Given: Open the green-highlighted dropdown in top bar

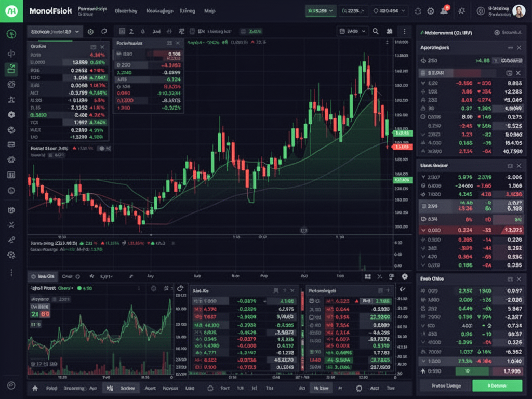Looking at the screenshot, I should (x=318, y=11).
